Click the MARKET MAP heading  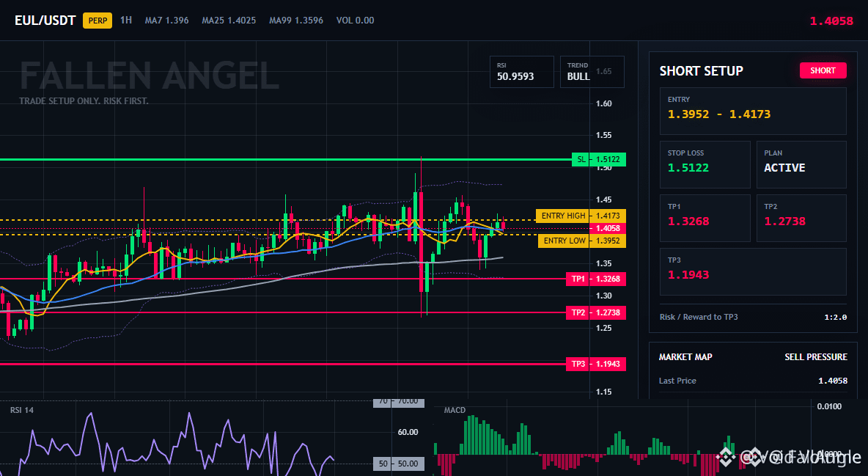click(x=685, y=357)
